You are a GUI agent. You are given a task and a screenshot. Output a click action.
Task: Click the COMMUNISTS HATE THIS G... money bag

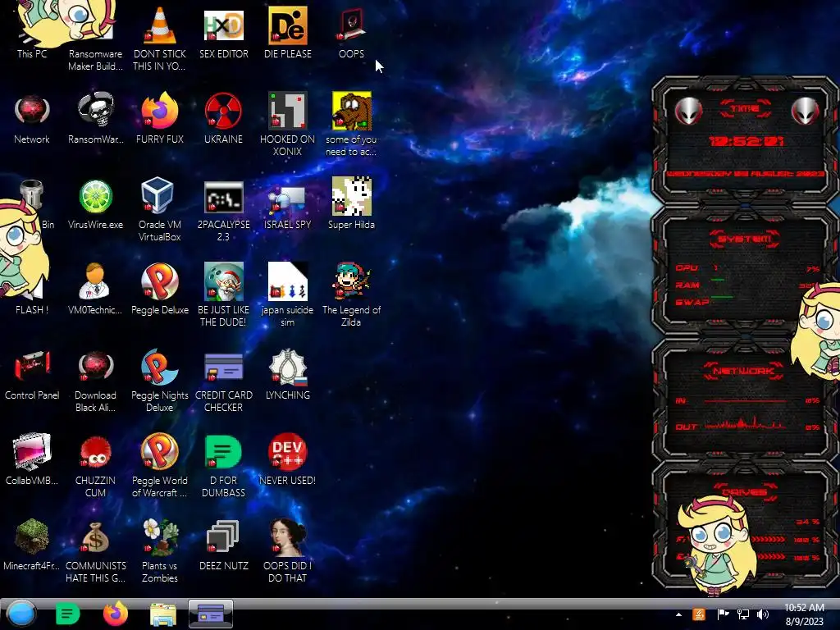point(95,550)
